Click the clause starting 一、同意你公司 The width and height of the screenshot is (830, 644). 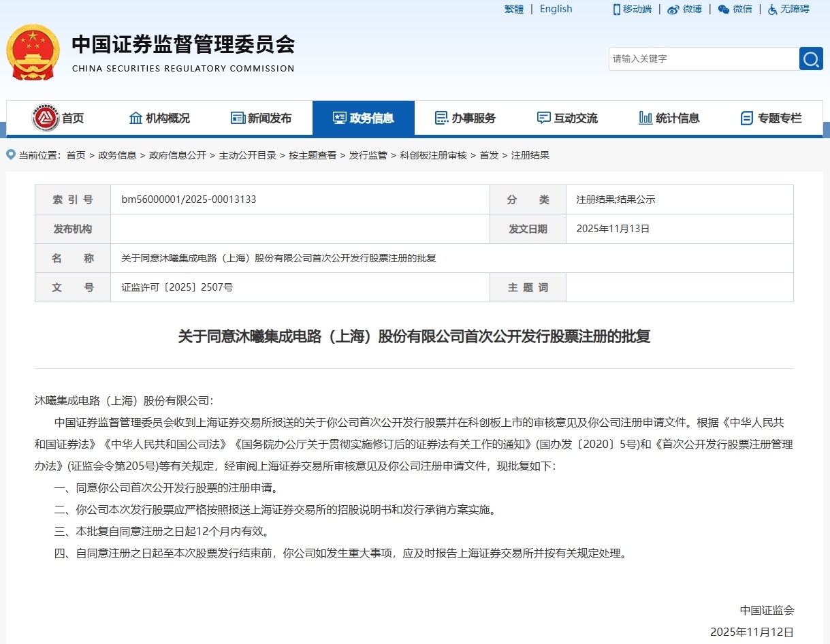(167, 487)
